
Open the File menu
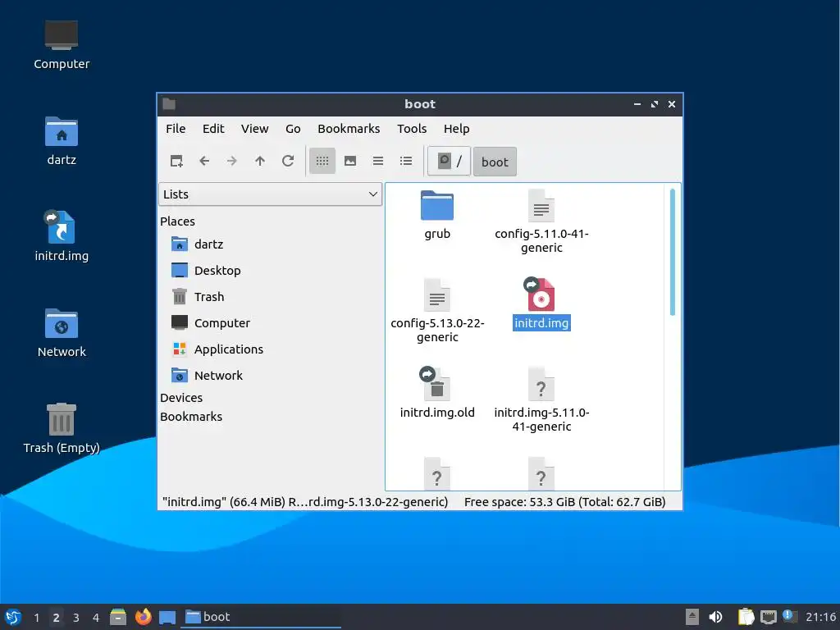[176, 129]
